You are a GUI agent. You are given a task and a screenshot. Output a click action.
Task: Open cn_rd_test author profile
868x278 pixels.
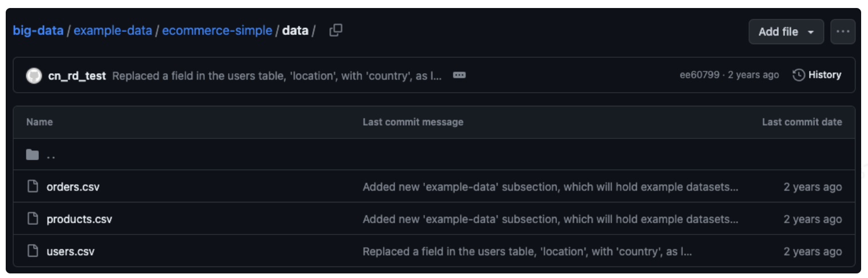click(77, 76)
